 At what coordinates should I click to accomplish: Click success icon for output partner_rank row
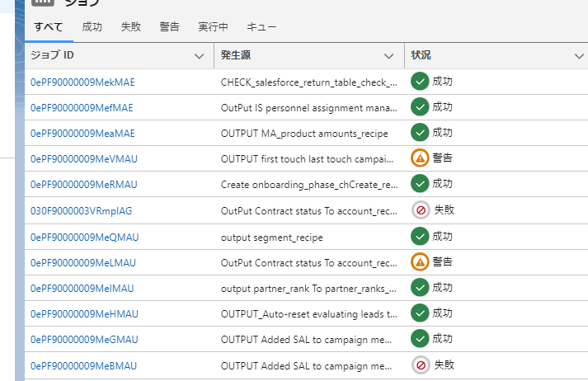[x=420, y=287]
